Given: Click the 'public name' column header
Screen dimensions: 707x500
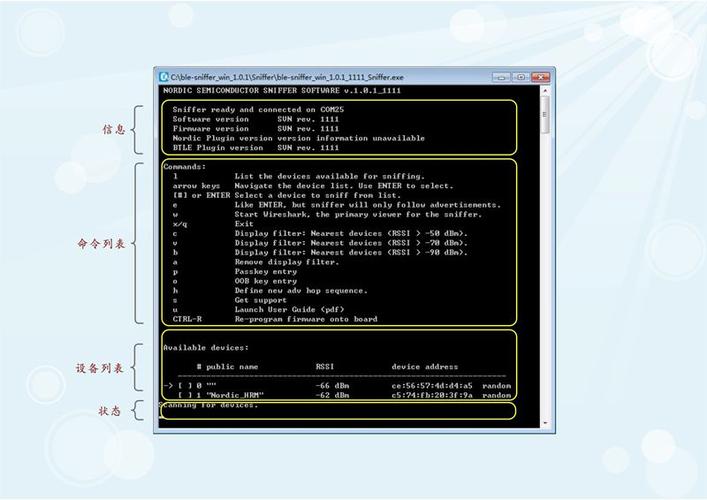Looking at the screenshot, I should pyautogui.click(x=232, y=367).
